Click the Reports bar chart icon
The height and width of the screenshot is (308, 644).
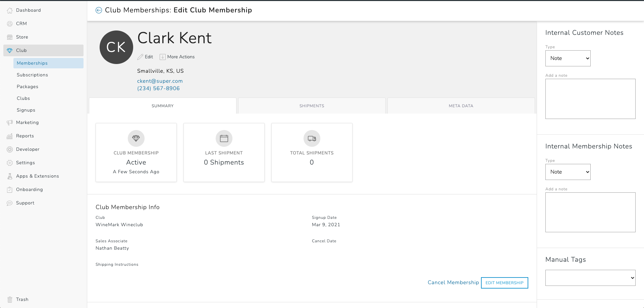pyautogui.click(x=10, y=136)
